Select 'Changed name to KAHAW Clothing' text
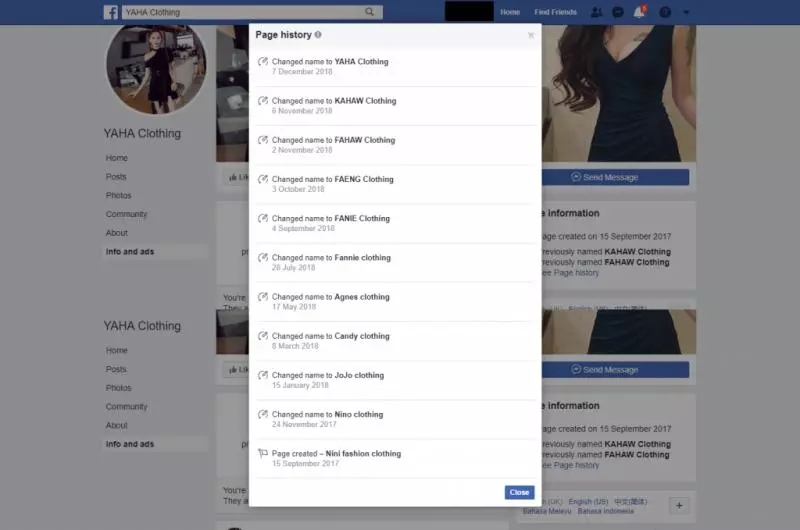 (x=334, y=101)
